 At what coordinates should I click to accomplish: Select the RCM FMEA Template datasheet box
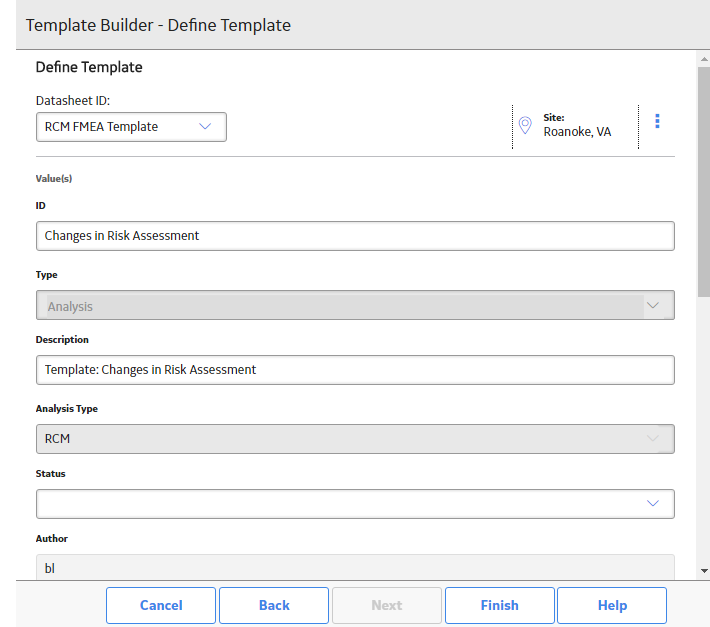pyautogui.click(x=131, y=127)
